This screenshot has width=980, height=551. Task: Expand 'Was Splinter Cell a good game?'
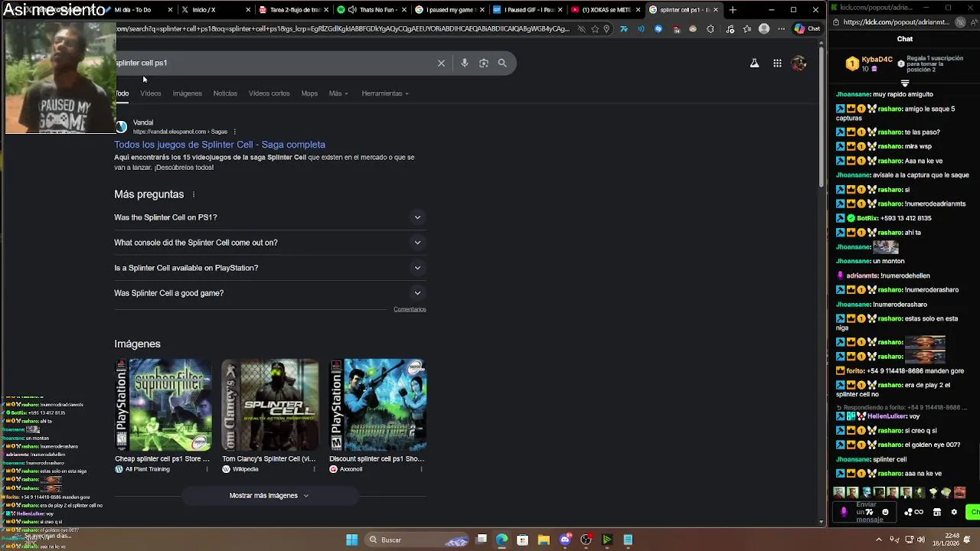[x=269, y=293]
